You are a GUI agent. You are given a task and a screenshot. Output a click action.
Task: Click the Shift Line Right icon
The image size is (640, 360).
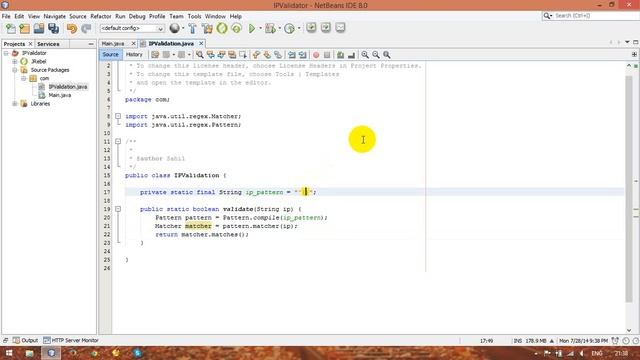[302, 55]
